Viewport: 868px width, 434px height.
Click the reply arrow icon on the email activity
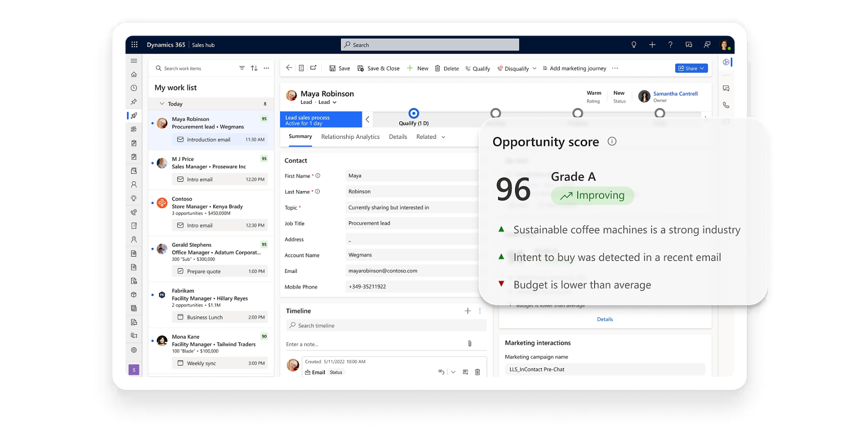pyautogui.click(x=441, y=372)
